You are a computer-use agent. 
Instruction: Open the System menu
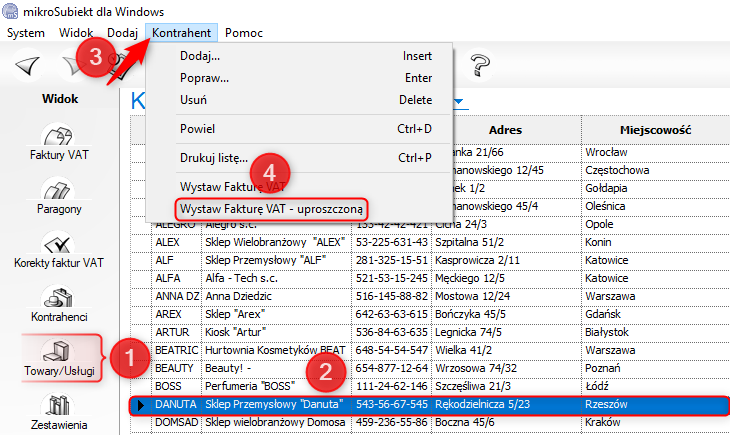coord(26,33)
